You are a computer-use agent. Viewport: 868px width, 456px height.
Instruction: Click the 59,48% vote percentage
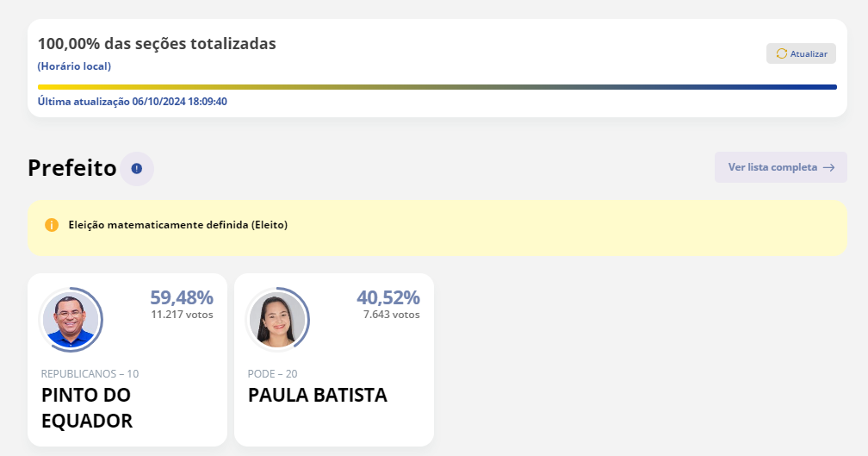pyautogui.click(x=182, y=297)
